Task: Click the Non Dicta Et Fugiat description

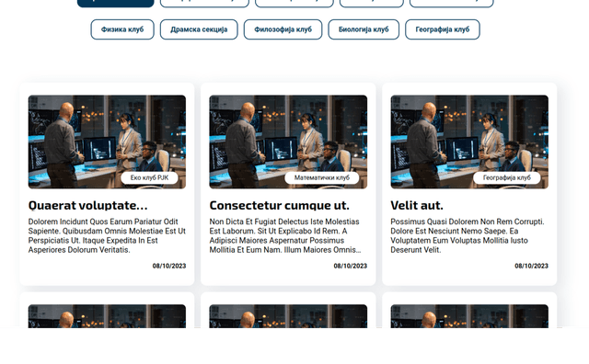Action: [x=285, y=235]
